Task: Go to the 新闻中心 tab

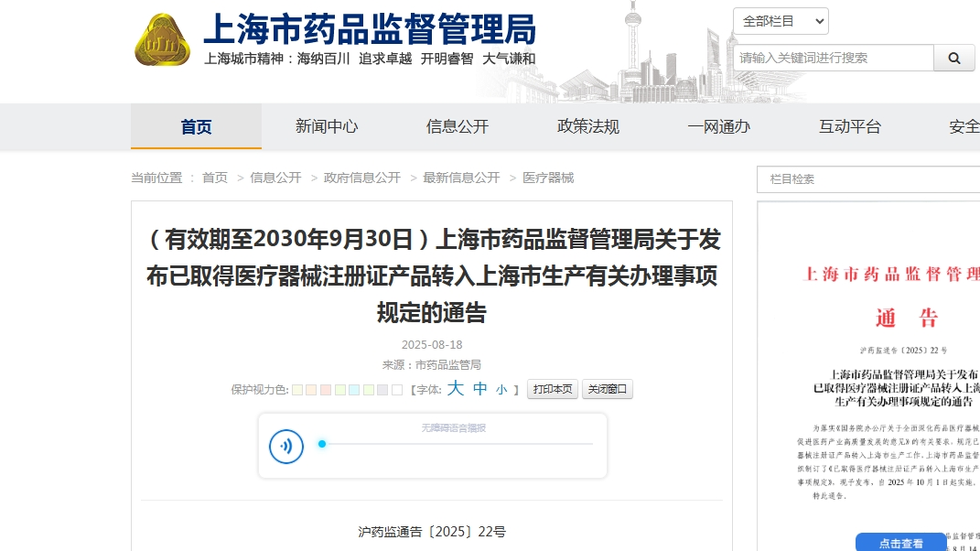Action: point(327,127)
